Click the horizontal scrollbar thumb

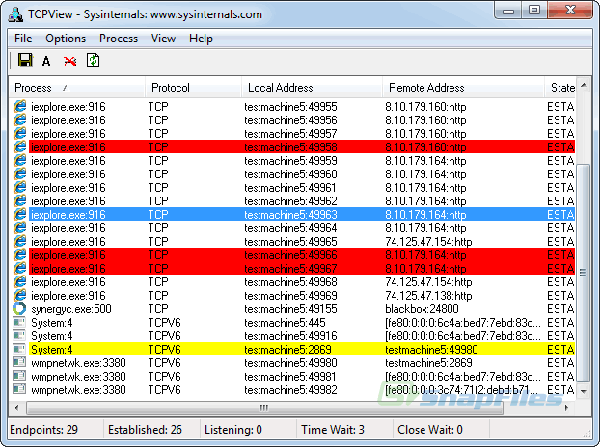265,408
